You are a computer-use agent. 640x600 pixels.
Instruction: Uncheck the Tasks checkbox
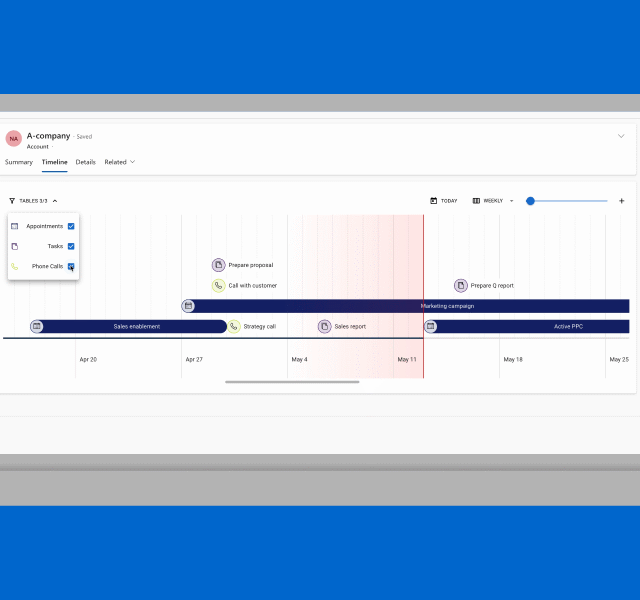pyautogui.click(x=71, y=246)
